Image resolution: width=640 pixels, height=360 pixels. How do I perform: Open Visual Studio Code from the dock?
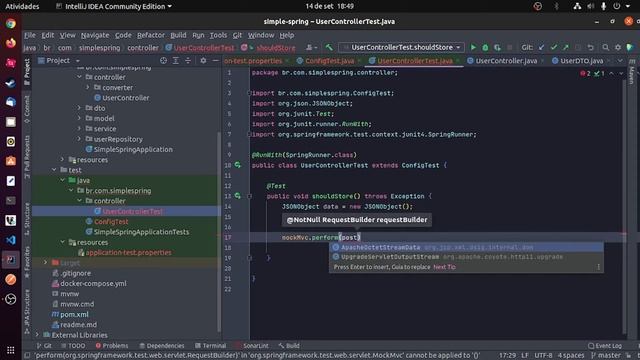click(11, 240)
